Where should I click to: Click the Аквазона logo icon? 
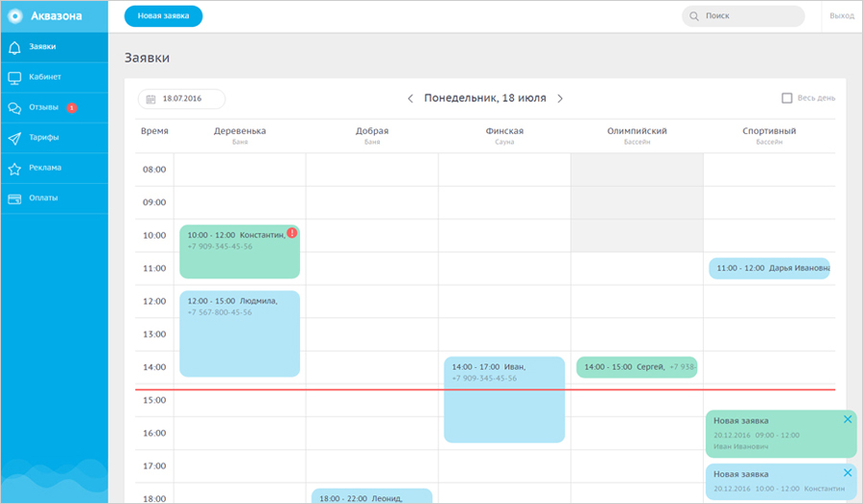point(14,15)
